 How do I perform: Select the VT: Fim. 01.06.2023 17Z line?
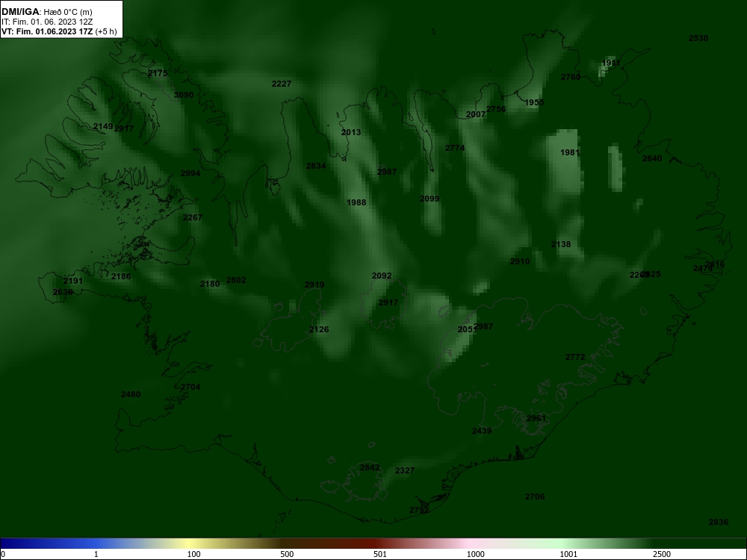(59, 31)
